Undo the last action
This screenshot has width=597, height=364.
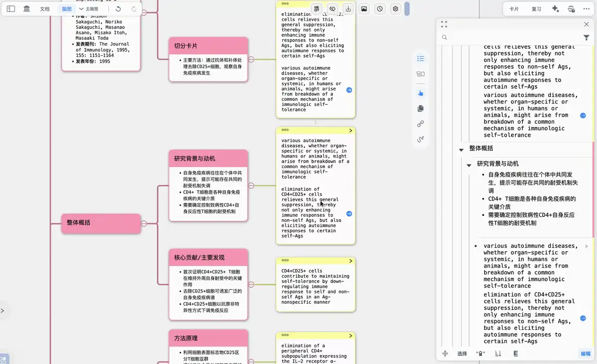point(118,9)
